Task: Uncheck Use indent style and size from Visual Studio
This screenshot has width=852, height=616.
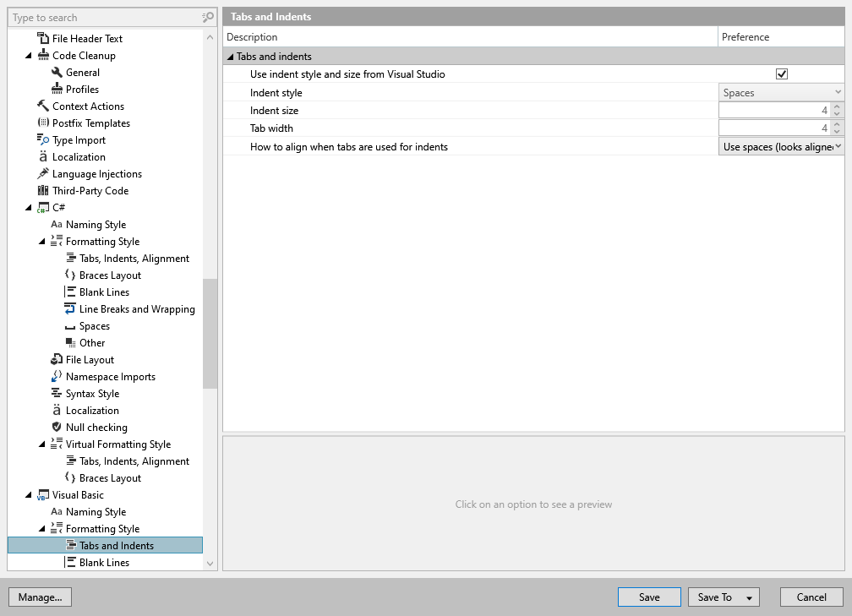Action: tap(781, 74)
